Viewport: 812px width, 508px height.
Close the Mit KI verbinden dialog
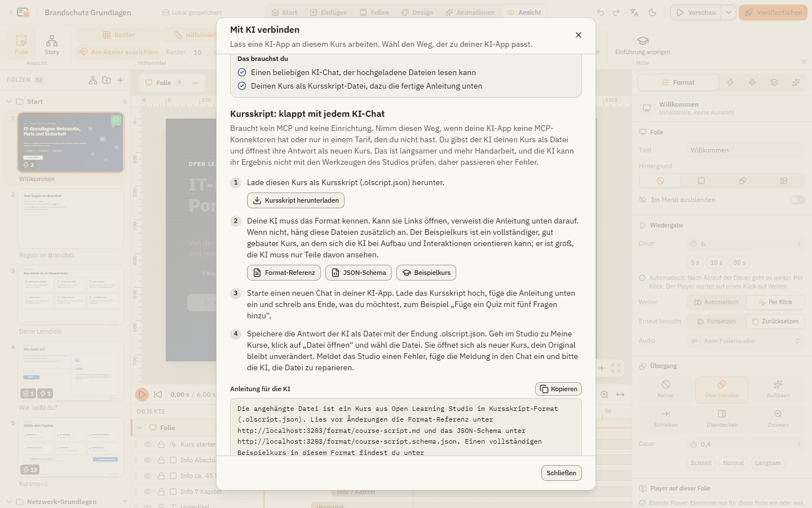[579, 35]
